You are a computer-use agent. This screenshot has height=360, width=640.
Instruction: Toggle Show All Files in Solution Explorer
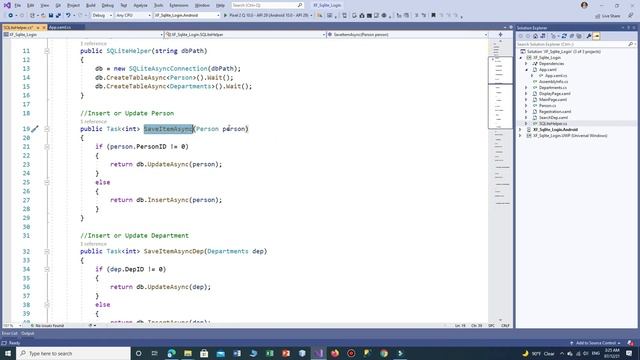(x=579, y=36)
